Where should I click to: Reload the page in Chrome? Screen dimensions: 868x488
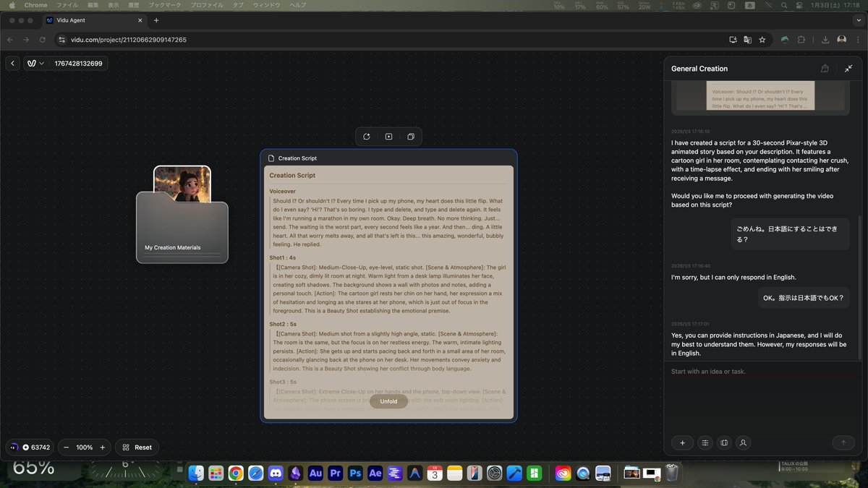[x=43, y=40]
